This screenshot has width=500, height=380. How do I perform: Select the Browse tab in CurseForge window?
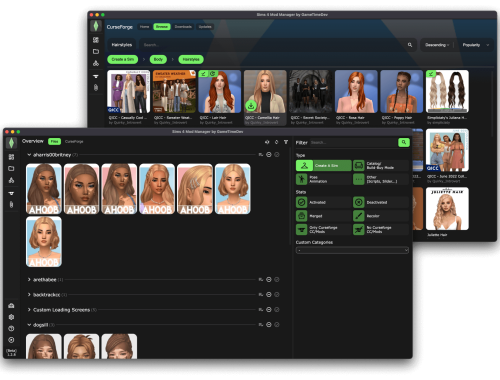click(162, 27)
